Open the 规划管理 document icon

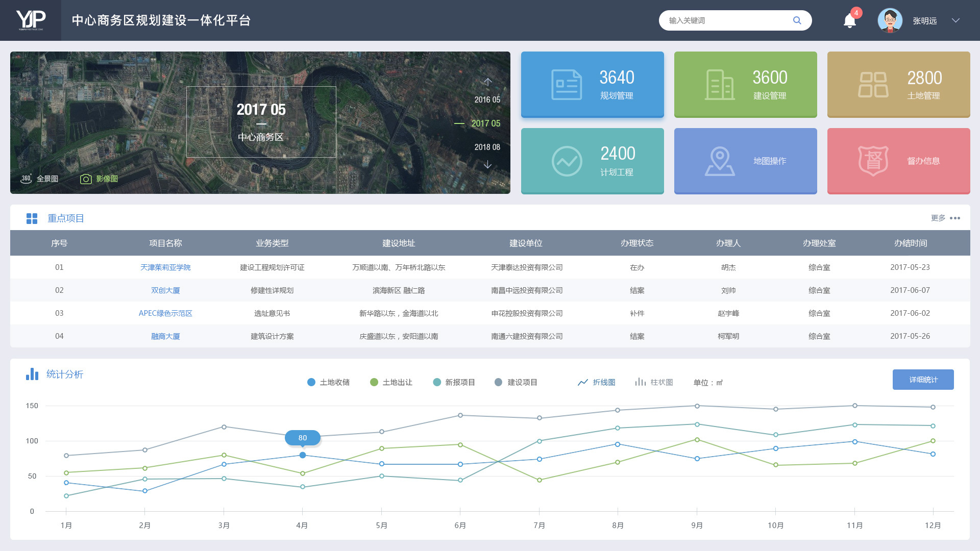[x=567, y=85]
